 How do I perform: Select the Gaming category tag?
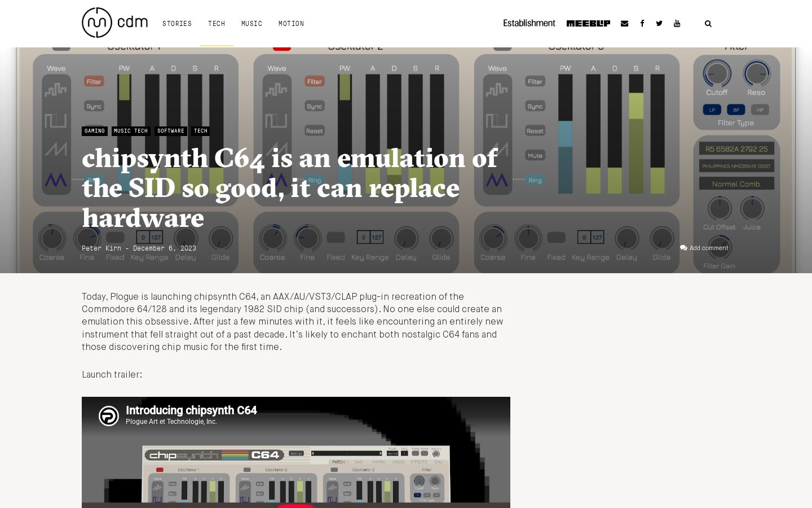(x=95, y=131)
